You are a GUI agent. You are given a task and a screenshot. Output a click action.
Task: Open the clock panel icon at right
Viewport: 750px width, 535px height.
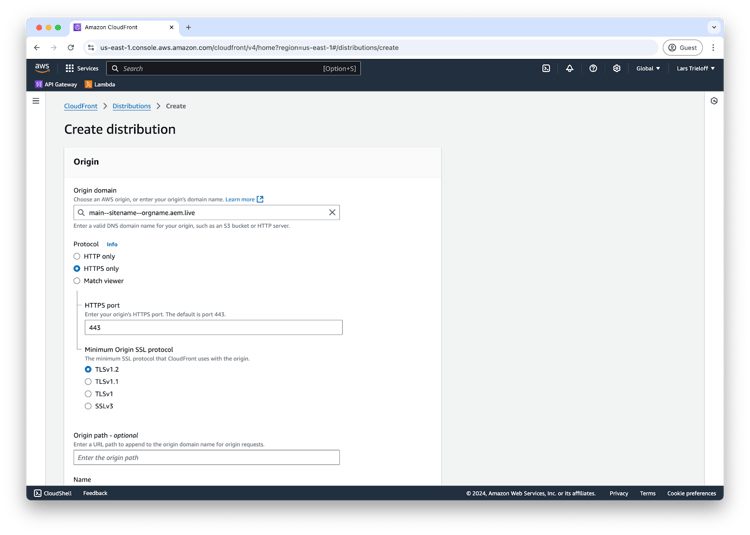click(714, 101)
